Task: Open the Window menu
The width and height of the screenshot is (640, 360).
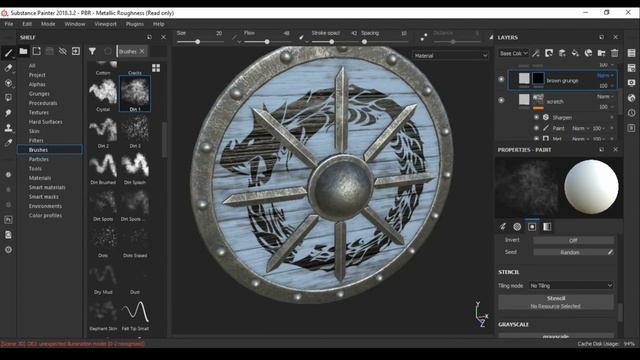Action: (x=75, y=24)
